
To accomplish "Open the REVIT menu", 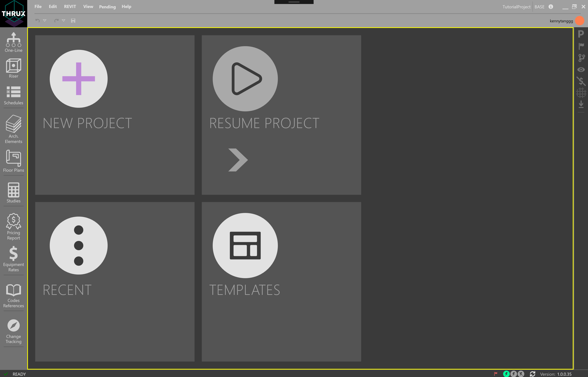I will click(x=70, y=7).
